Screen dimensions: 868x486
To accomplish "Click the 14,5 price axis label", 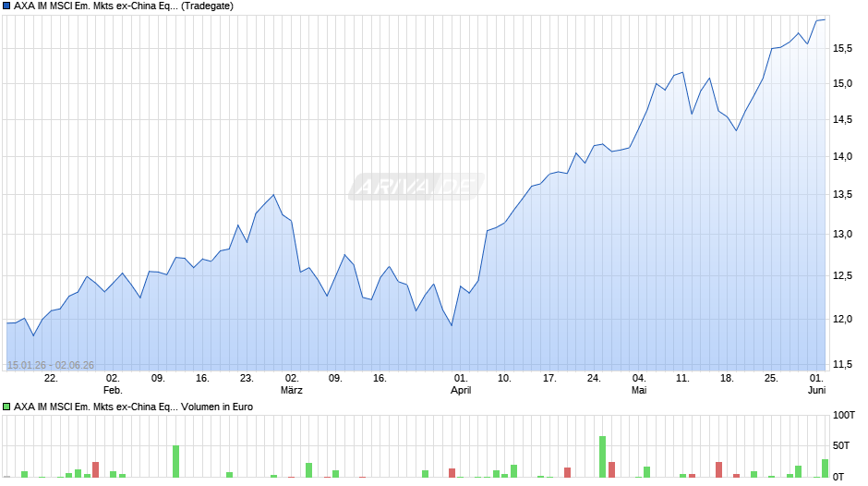I will (x=842, y=120).
